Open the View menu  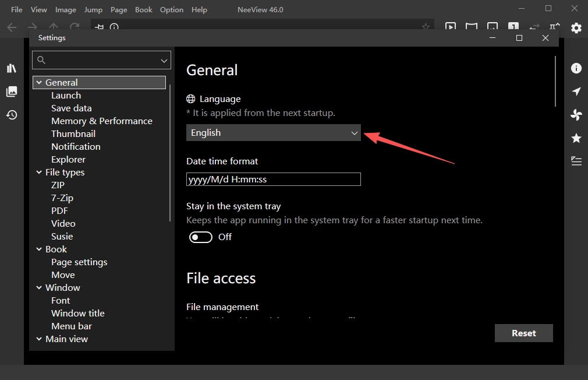[x=38, y=10]
